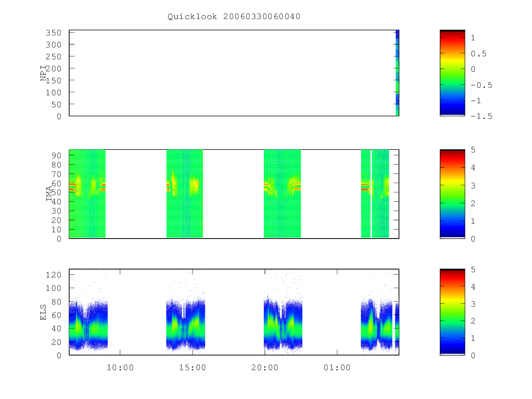Click the 10:00 time axis tick label
This screenshot has height=399, width=532.
pyautogui.click(x=120, y=368)
